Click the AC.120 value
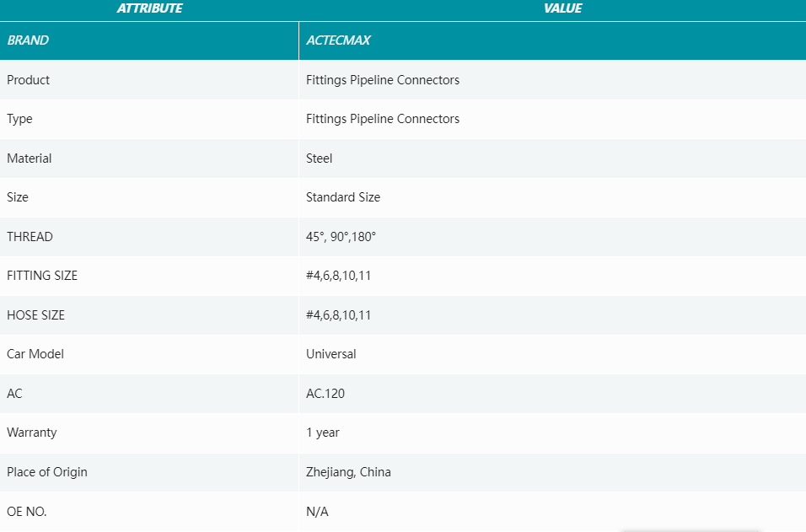The height and width of the screenshot is (532, 806). (x=325, y=394)
